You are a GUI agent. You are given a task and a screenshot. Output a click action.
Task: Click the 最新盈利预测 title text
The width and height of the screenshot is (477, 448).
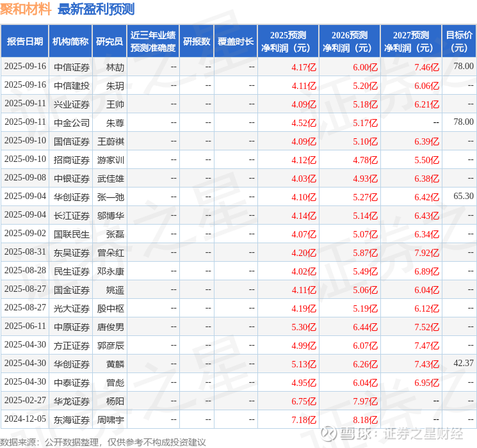click(x=96, y=9)
